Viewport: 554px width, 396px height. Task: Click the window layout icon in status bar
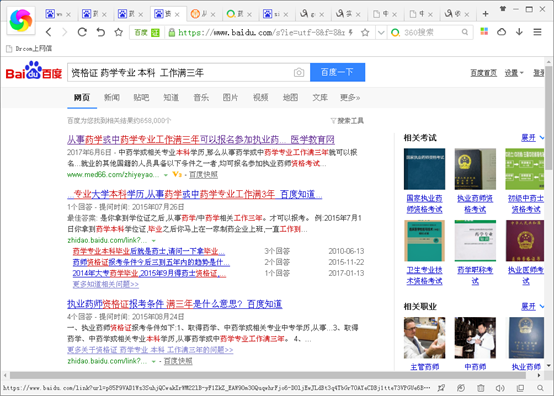(520, 388)
